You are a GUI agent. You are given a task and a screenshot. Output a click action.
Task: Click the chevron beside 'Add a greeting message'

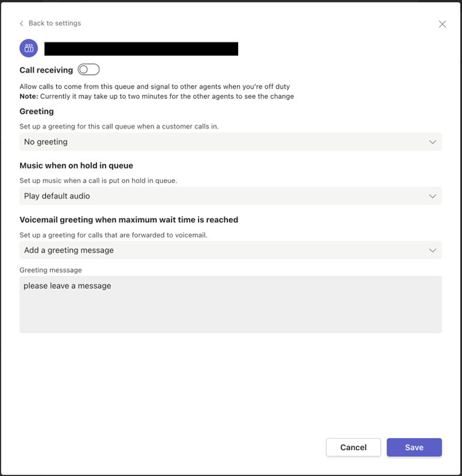[433, 250]
